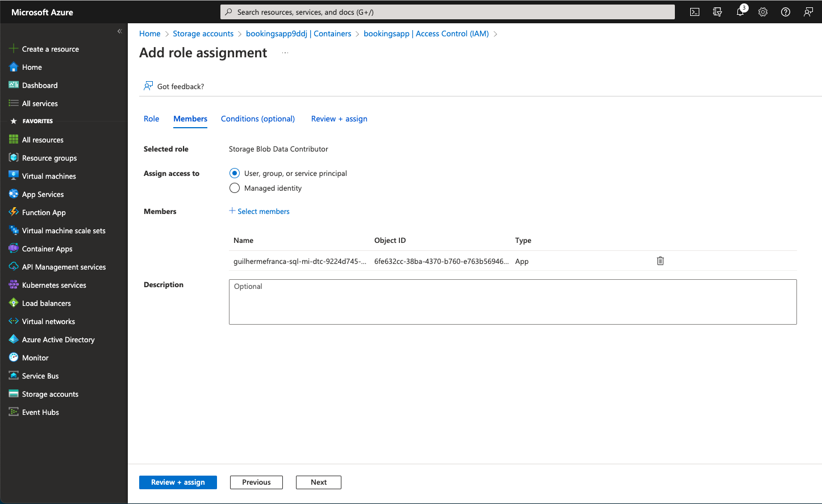The image size is (822, 504).
Task: Click the Monitor icon in sidebar
Action: tap(14, 358)
